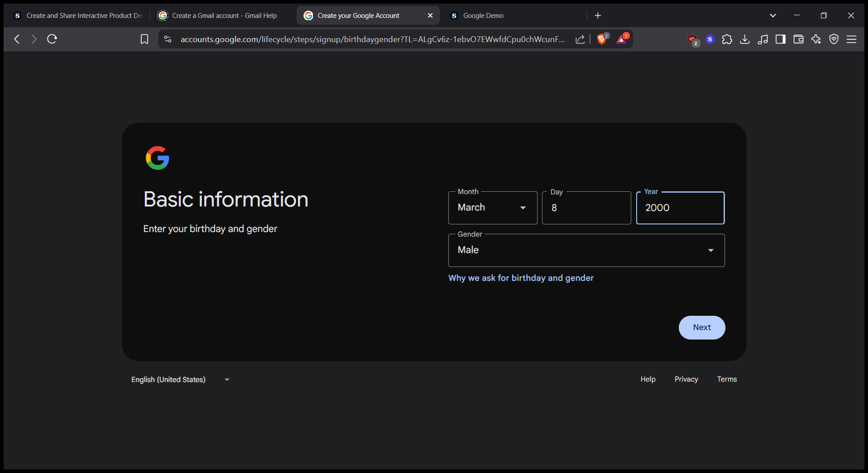Open the Gender dropdown showing Male

[586, 250]
